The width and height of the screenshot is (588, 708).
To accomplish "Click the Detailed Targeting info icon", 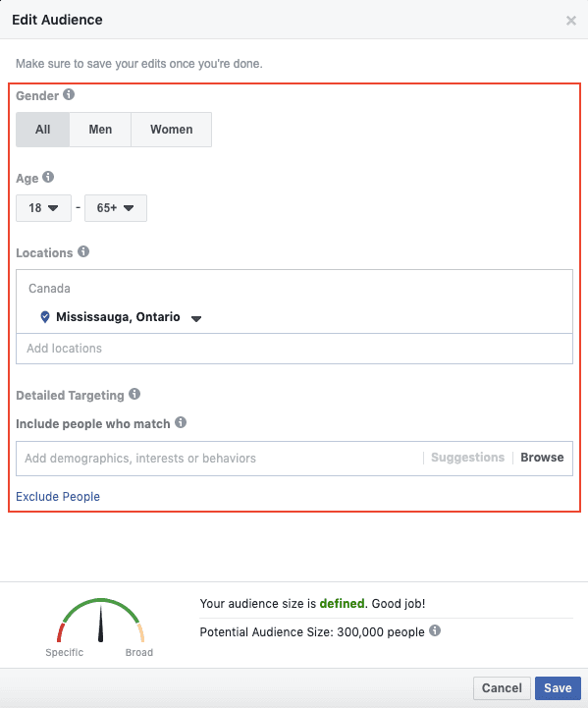I will tap(134, 394).
